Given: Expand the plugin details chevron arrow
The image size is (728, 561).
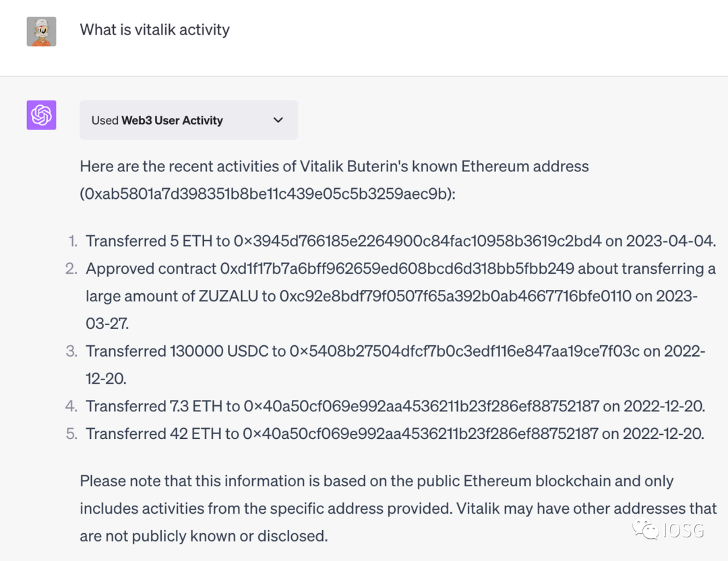Looking at the screenshot, I should (x=278, y=120).
